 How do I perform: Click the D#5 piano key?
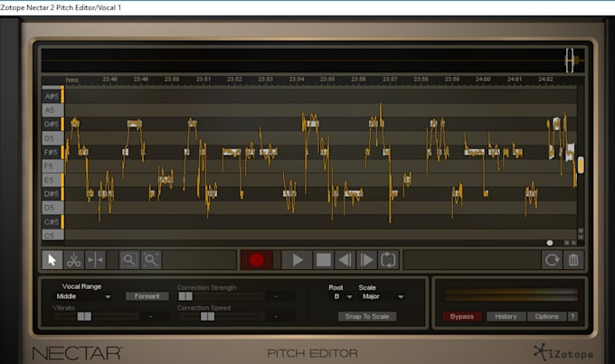pyautogui.click(x=52, y=194)
